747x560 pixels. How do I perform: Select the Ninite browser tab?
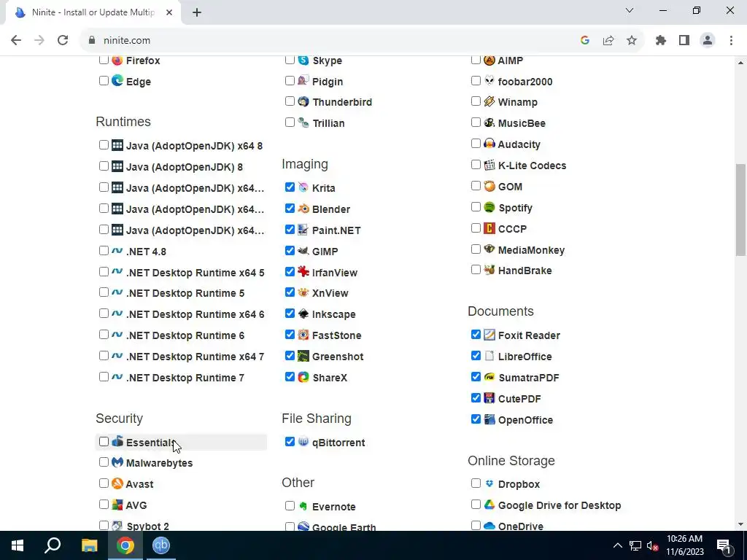(x=93, y=12)
